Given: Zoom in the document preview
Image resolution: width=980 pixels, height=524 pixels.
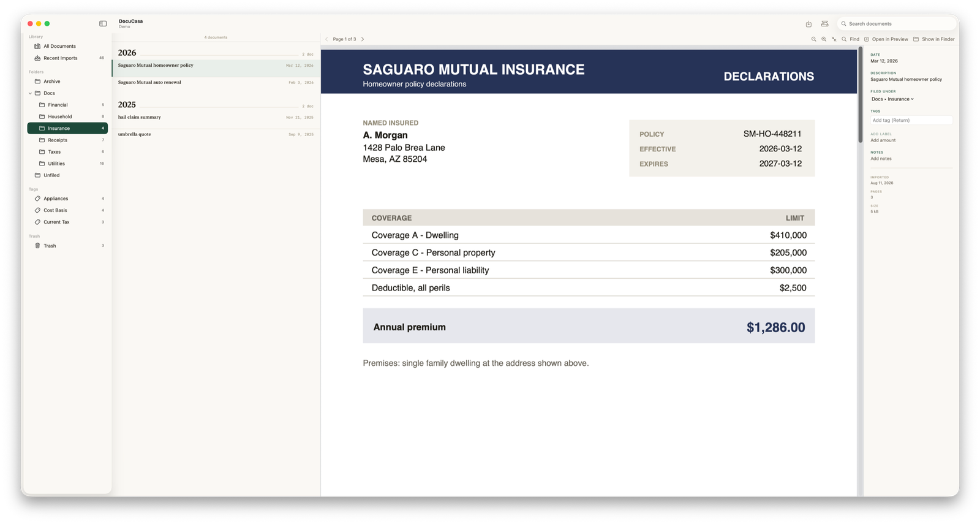Looking at the screenshot, I should coord(824,39).
